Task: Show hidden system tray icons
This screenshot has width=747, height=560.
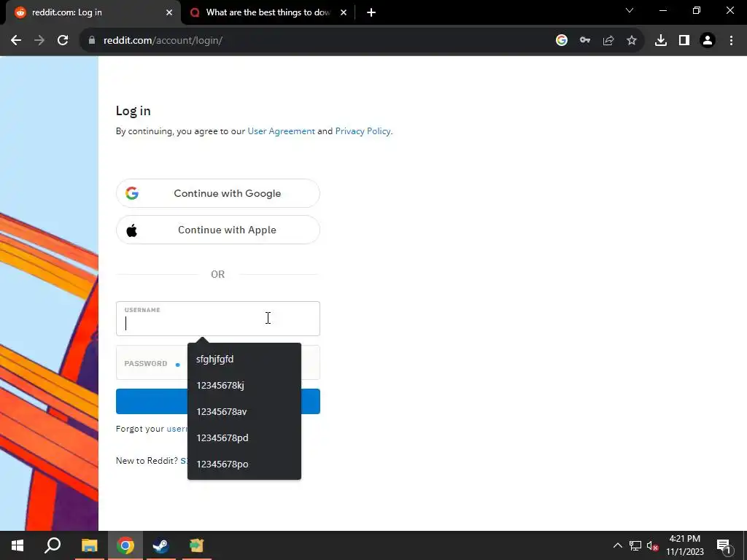Action: 617,545
